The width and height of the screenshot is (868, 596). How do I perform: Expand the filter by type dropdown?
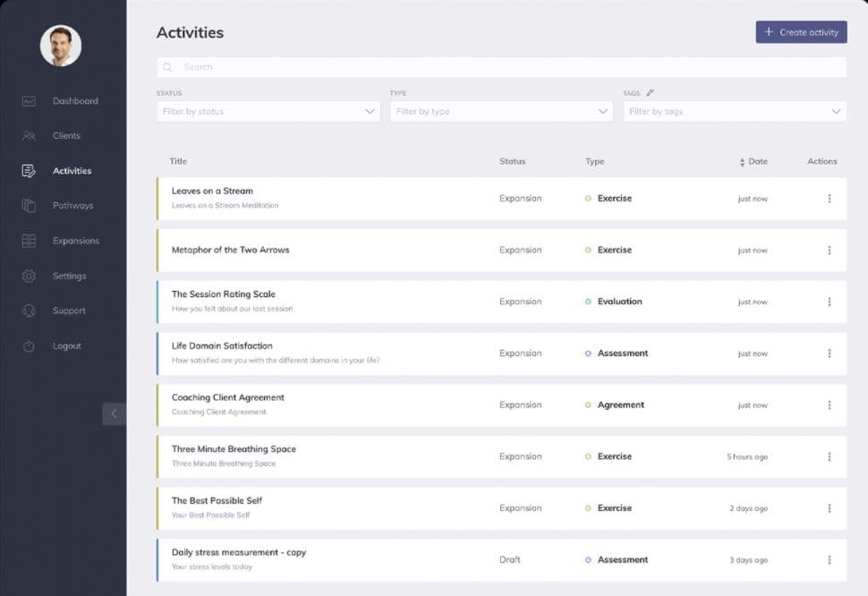click(x=501, y=111)
